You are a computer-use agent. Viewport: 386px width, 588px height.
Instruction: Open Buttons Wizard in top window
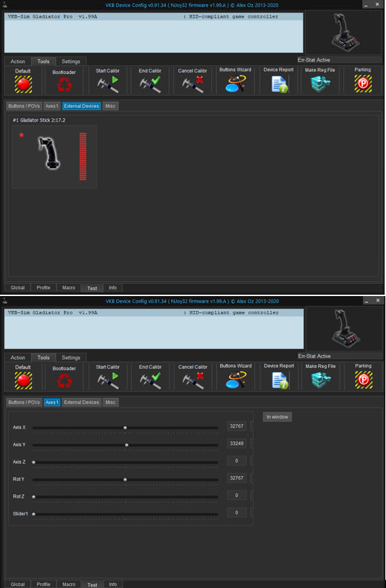[x=235, y=84]
